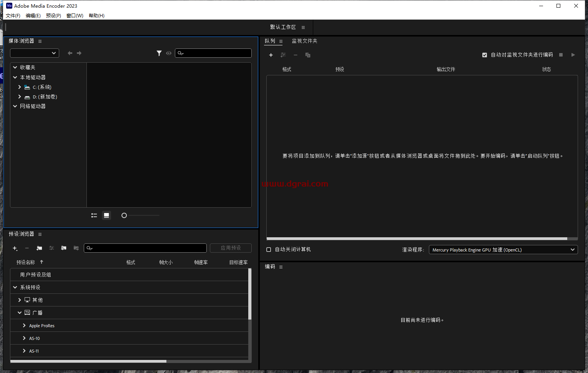Open preset settings in the preset browser toolbar

(x=51, y=248)
